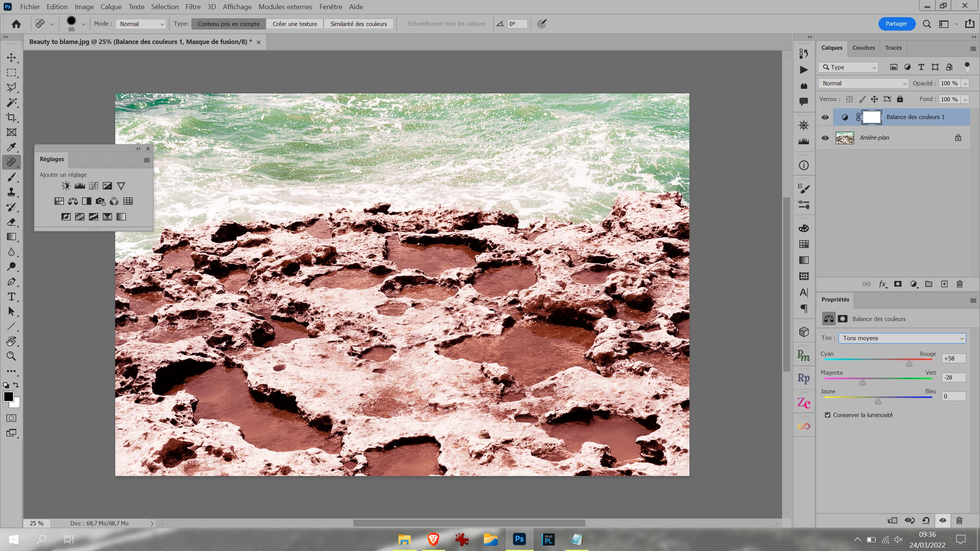980x551 pixels.
Task: Open the Filtre menu
Action: [193, 7]
